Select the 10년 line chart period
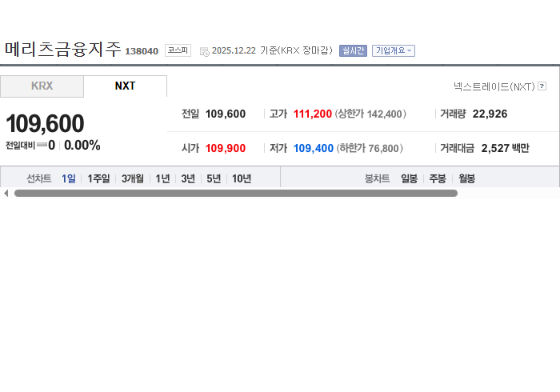Screen dimensions: 560x392 pos(242,178)
